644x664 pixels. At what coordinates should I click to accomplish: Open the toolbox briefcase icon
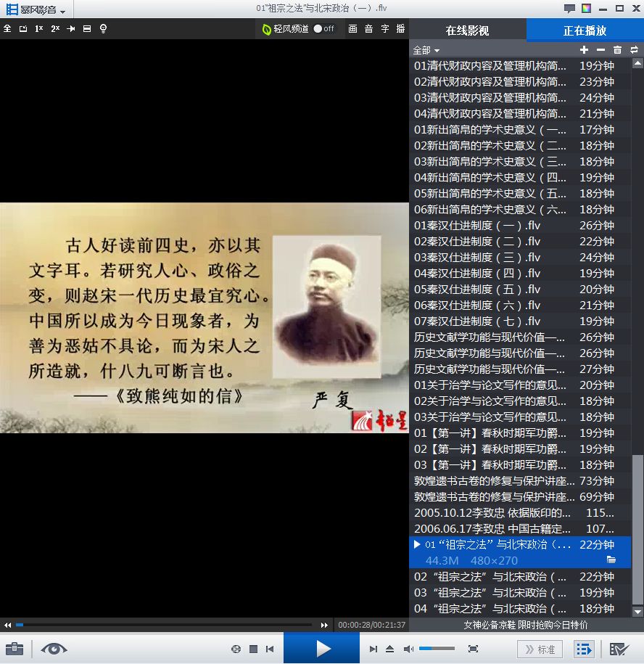pyautogui.click(x=15, y=649)
